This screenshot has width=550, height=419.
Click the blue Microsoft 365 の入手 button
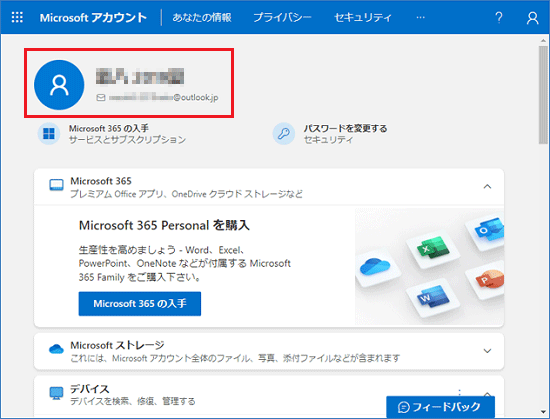click(x=140, y=304)
